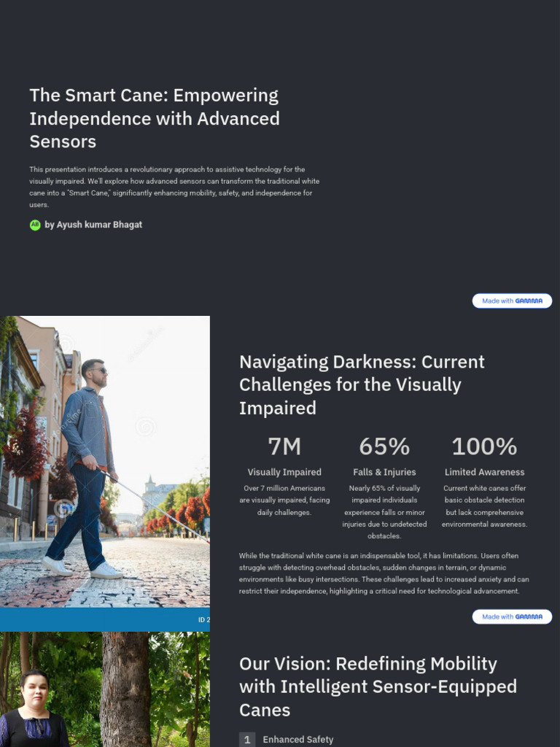This screenshot has height=747, width=560.
Task: Select the Limited Awareness label
Action: point(484,472)
